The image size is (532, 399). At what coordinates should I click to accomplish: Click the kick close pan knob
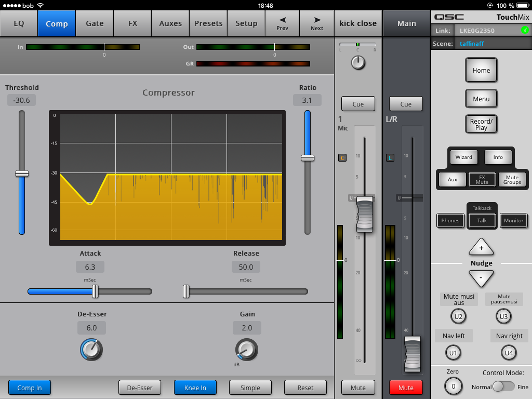(x=358, y=63)
